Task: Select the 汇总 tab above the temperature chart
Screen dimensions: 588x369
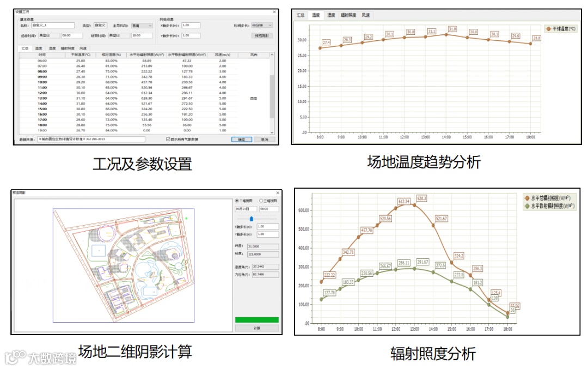Action: [x=301, y=15]
